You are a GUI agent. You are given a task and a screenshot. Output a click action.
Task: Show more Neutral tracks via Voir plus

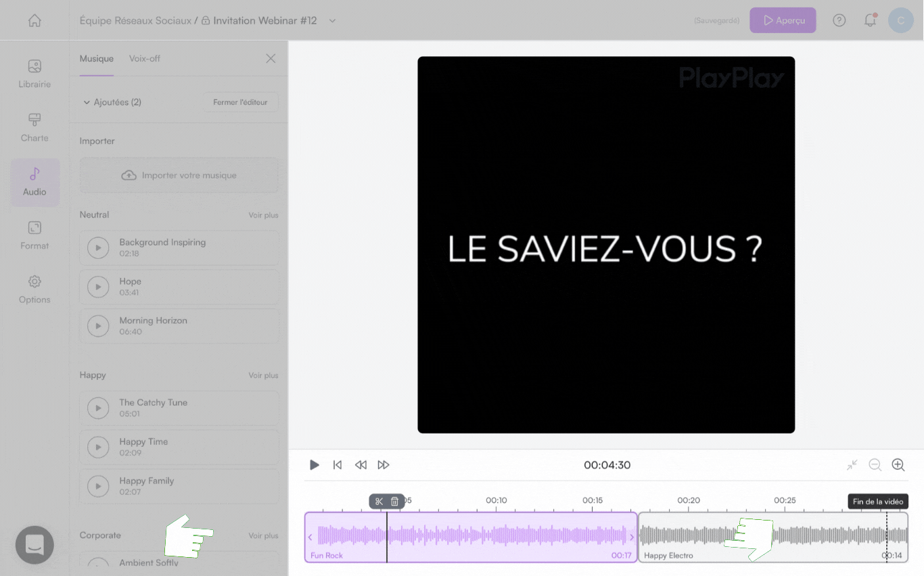click(263, 216)
